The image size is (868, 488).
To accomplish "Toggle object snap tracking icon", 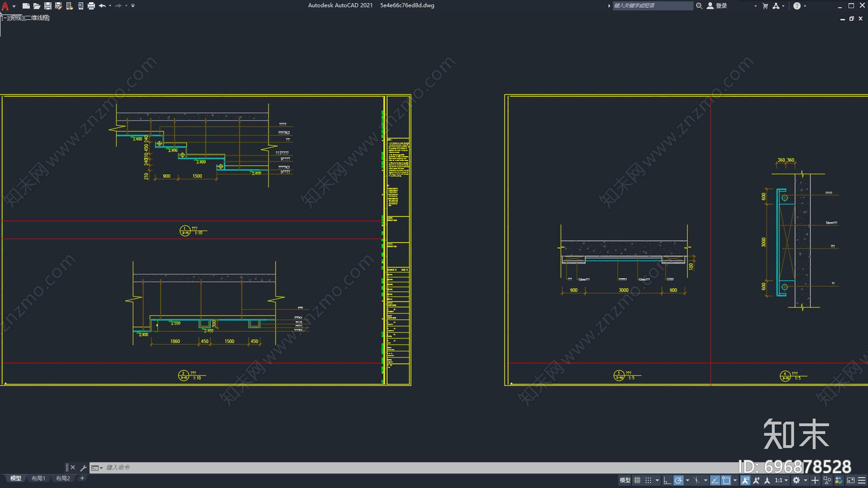I will coord(715,480).
